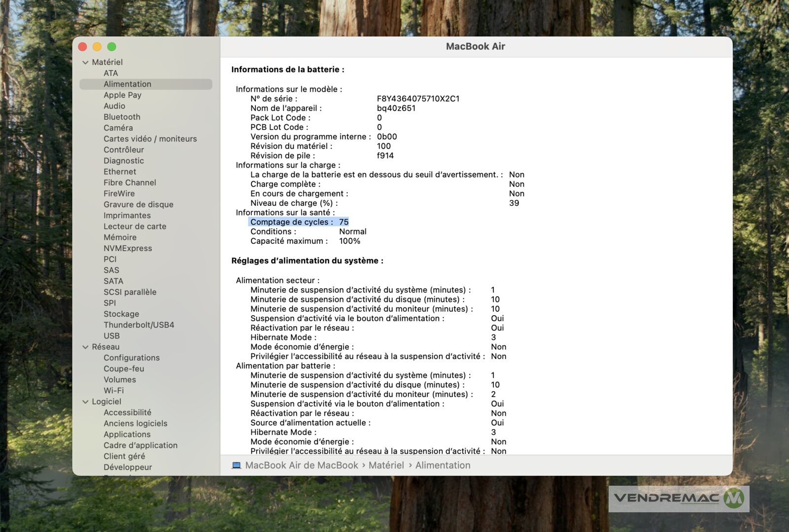This screenshot has height=532, width=789.
Task: Collapse the Réseau section in sidebar
Action: [x=85, y=347]
